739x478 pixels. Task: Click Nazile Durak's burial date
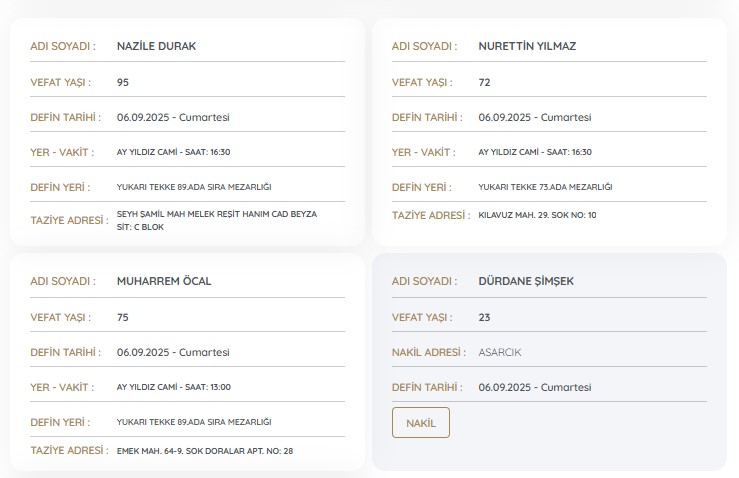tap(173, 117)
